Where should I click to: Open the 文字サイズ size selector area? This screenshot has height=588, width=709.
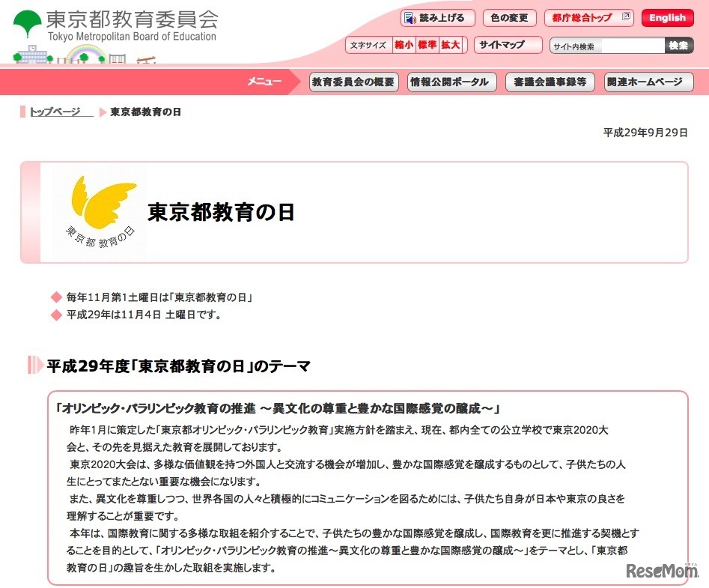click(x=368, y=44)
